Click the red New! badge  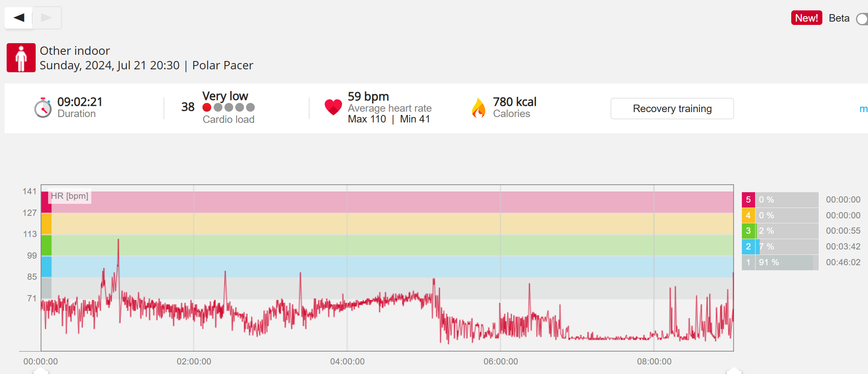click(x=806, y=18)
